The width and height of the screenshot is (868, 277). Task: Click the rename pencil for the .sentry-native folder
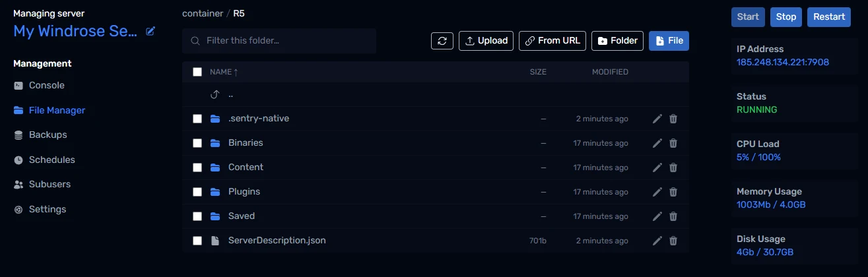[x=657, y=119]
